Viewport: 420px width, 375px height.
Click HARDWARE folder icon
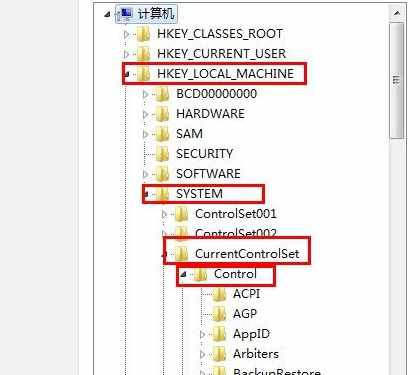pyautogui.click(x=162, y=114)
